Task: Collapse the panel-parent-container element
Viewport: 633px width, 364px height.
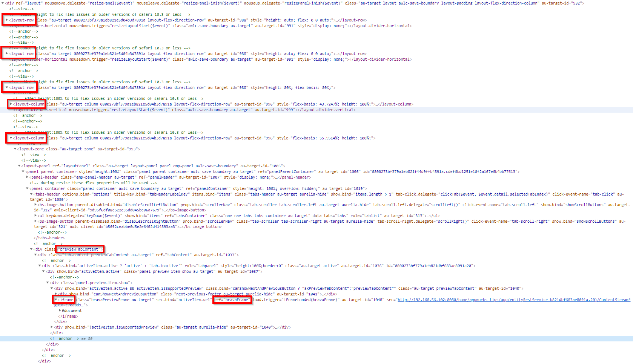Action: click(23, 172)
